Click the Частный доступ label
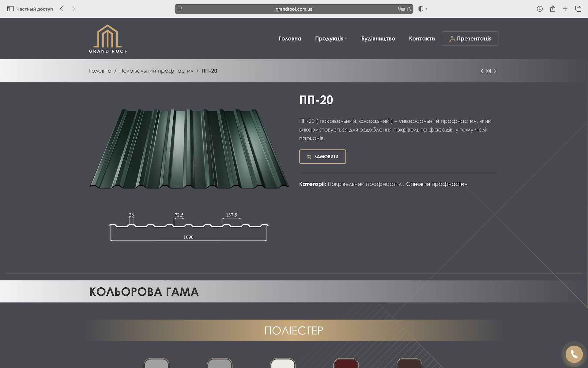The width and height of the screenshot is (588, 368). click(34, 9)
